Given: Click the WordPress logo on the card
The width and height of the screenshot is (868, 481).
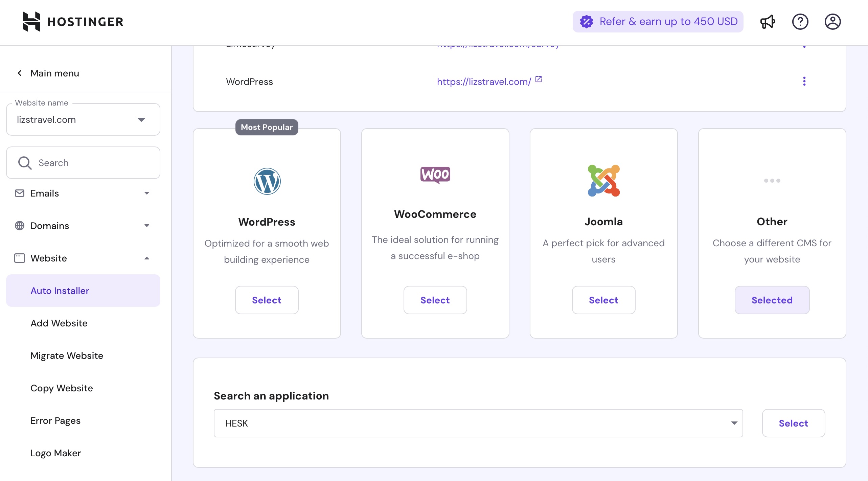Looking at the screenshot, I should pos(267,181).
